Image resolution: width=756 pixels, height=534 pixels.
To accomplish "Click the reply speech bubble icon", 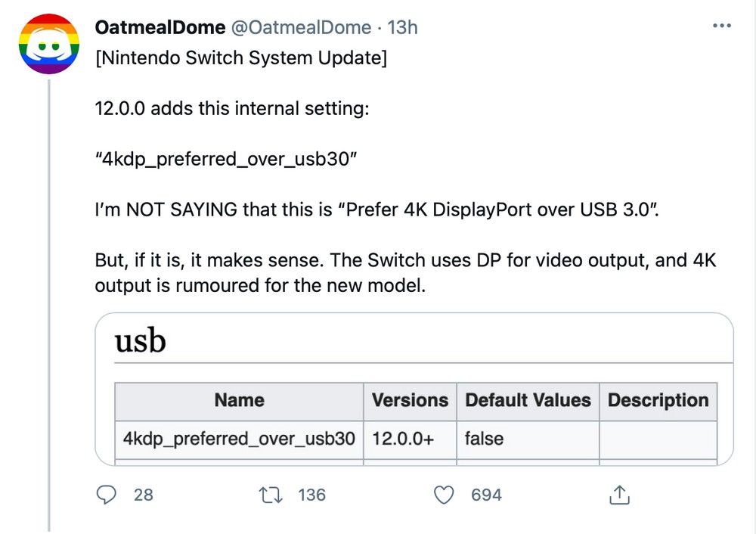I will pyautogui.click(x=107, y=495).
